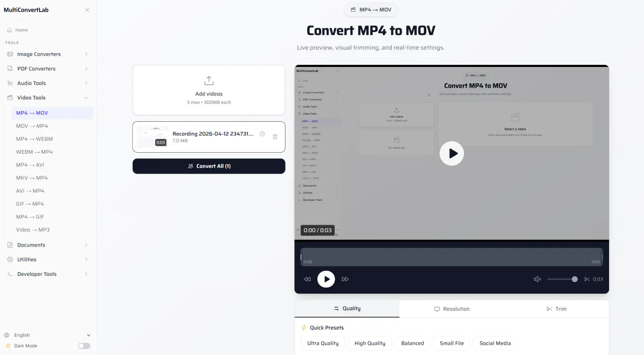Select MP4 → MOV in sidebar
Viewport: 644px width, 355px height.
point(52,113)
